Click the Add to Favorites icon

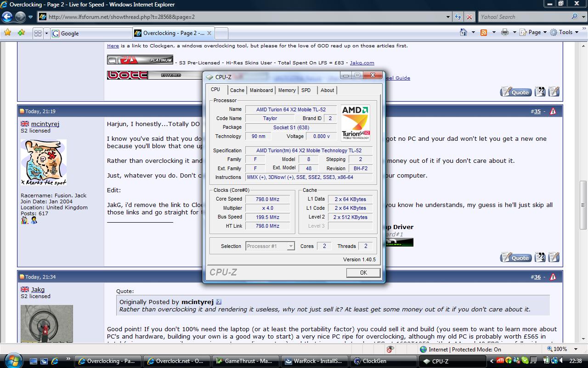coord(21,33)
